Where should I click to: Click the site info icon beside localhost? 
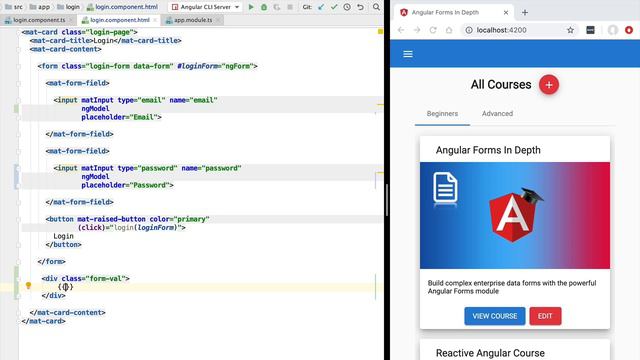click(469, 30)
